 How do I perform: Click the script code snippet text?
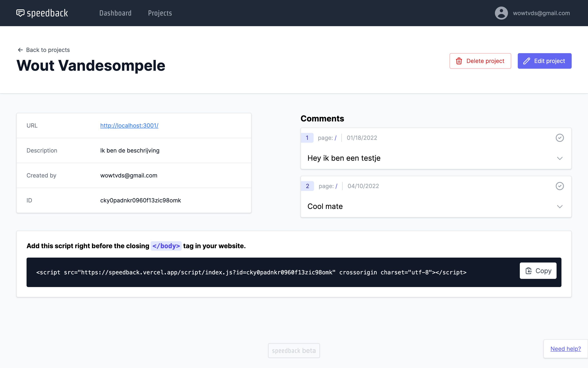pyautogui.click(x=251, y=272)
